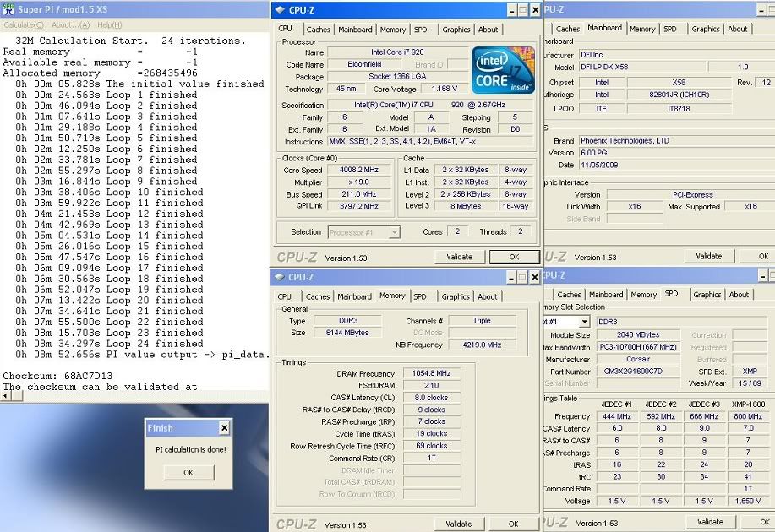This screenshot has height=532, width=775.
Task: Switch to Caches tab in Processor window
Action: [x=318, y=30]
